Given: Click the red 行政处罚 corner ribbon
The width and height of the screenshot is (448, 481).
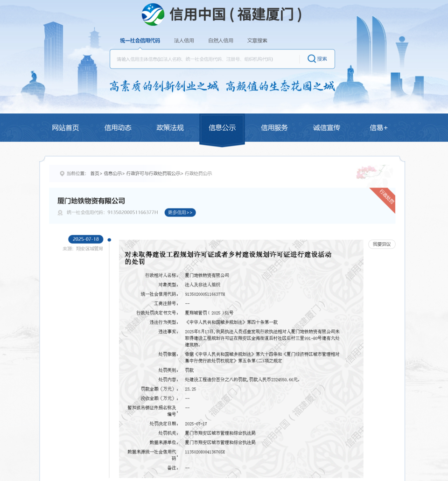Looking at the screenshot, I should (x=385, y=198).
